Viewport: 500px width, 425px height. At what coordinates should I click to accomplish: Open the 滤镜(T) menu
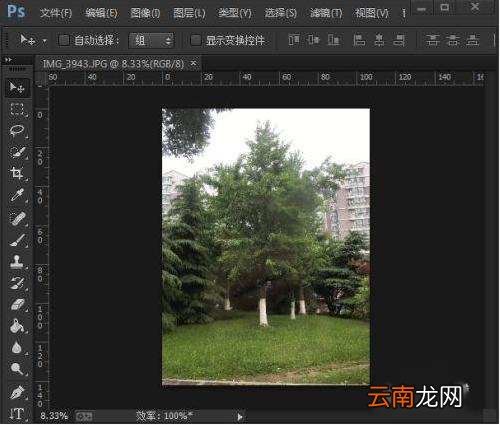[x=326, y=13]
